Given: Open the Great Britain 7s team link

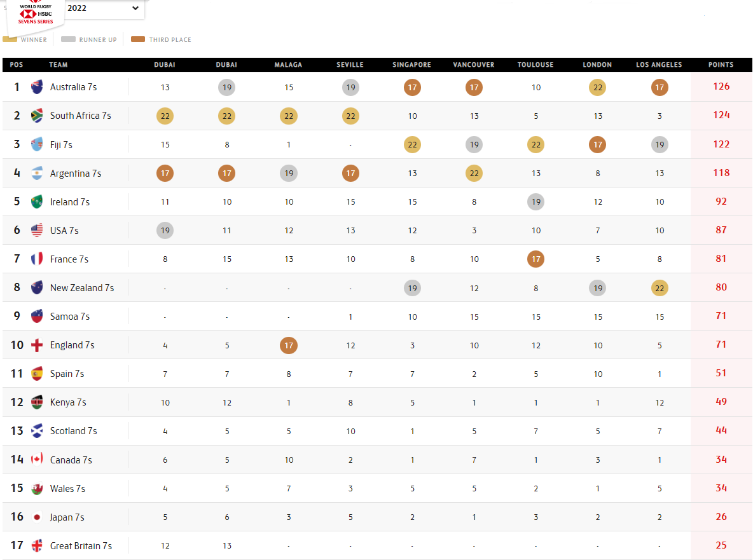Looking at the screenshot, I should coord(81,545).
